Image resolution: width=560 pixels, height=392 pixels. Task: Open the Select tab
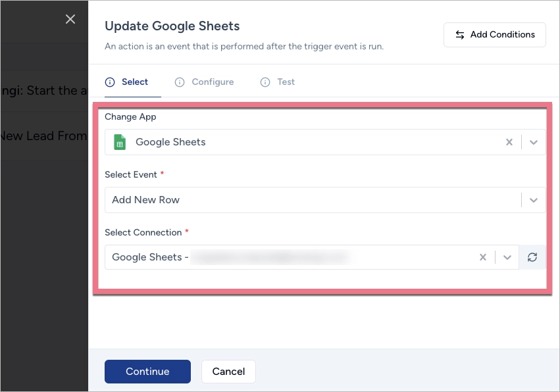coord(134,82)
